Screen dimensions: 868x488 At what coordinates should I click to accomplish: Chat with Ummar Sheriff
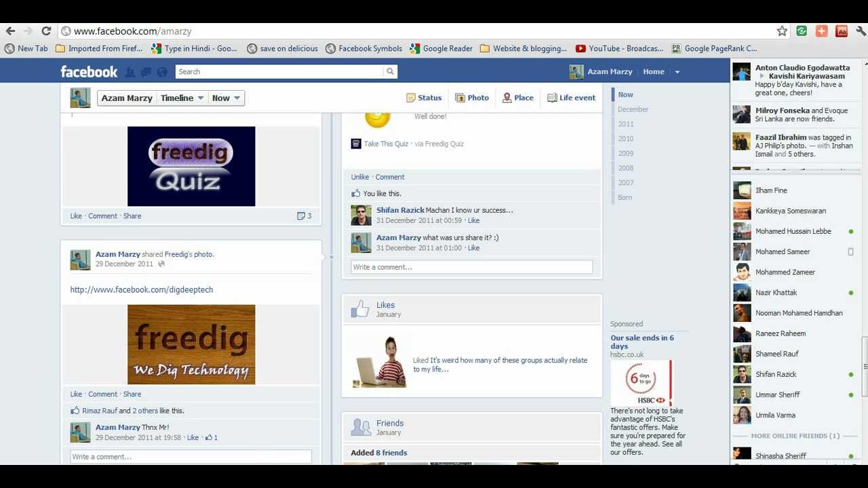[x=795, y=395]
